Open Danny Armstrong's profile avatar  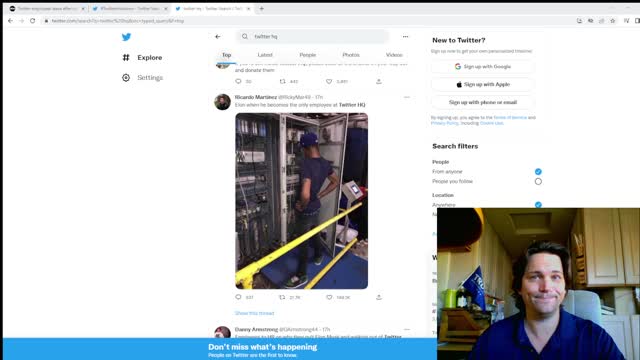pos(222,332)
